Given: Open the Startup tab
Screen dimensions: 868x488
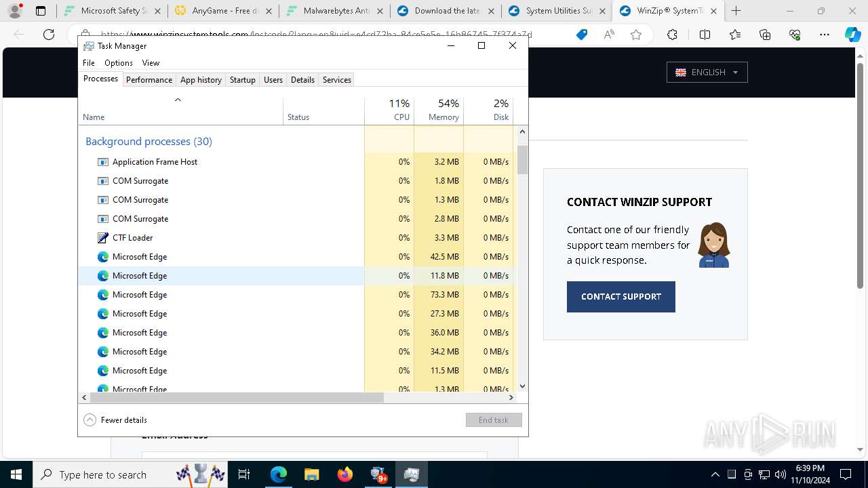Looking at the screenshot, I should [x=242, y=79].
